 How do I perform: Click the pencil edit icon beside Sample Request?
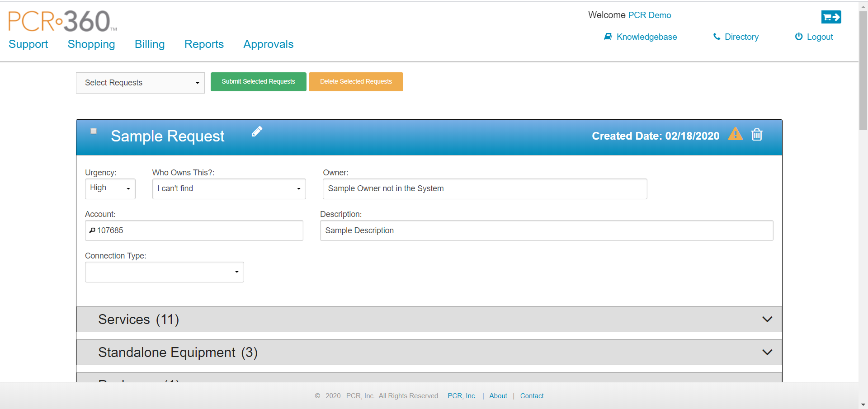(x=257, y=132)
